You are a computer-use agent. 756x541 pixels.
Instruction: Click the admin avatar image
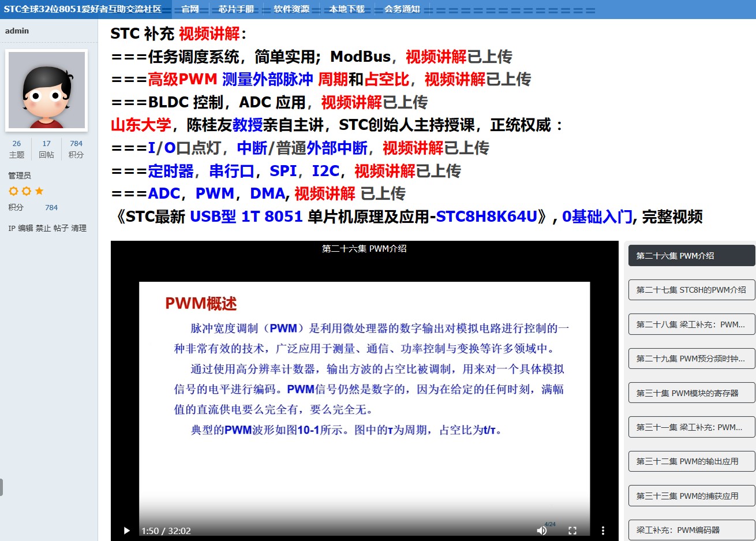point(47,90)
